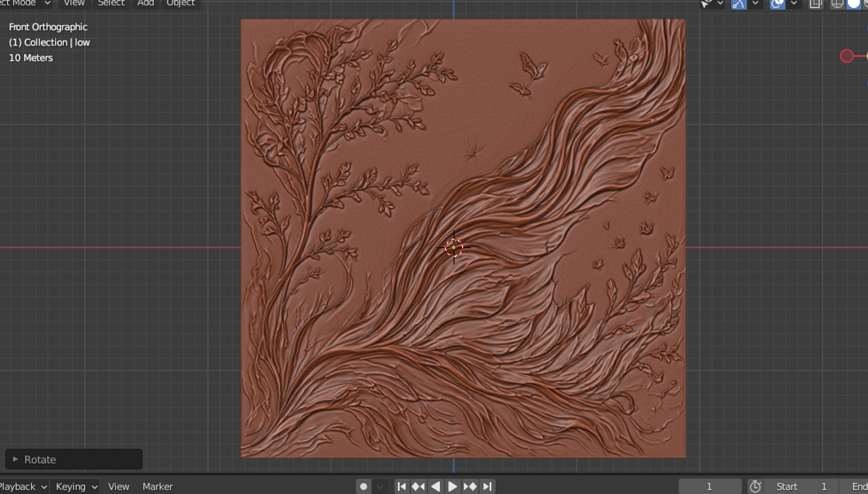Viewport: 868px width, 494px height.
Task: Switch to solid shading mode
Action: (853, 4)
